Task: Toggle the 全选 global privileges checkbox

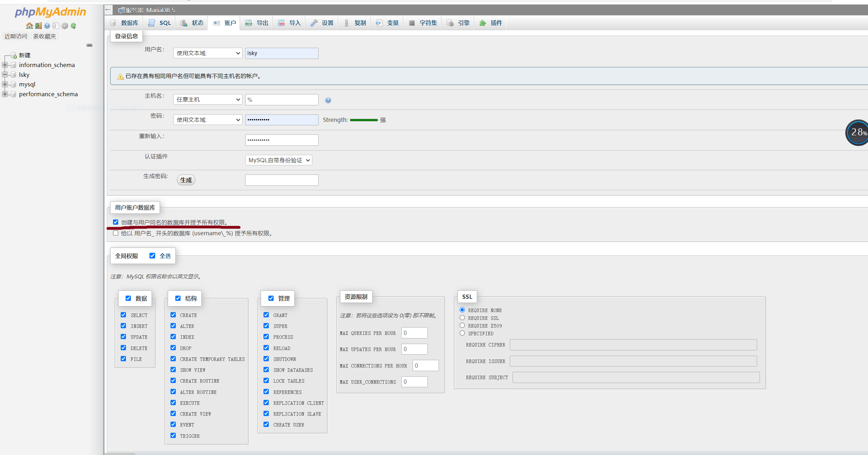Action: pos(152,256)
